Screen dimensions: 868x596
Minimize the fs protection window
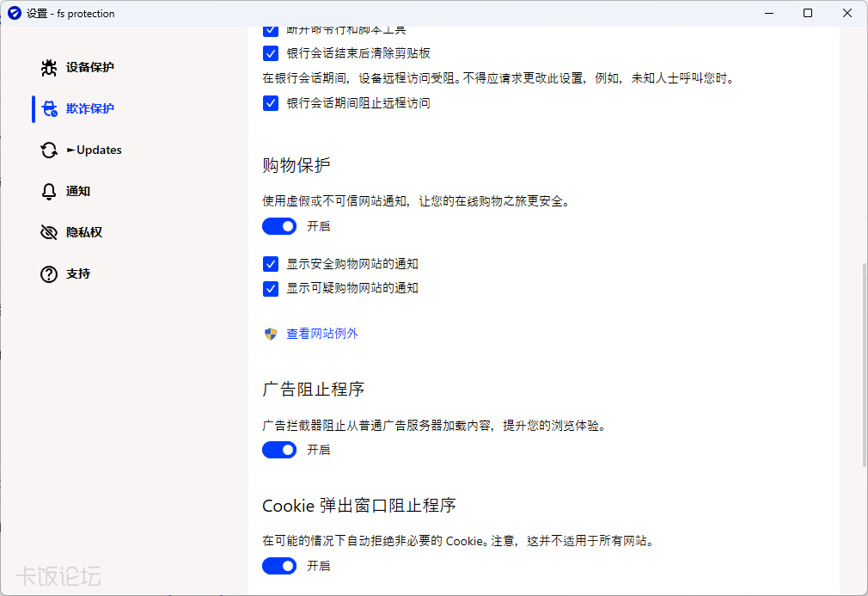(x=769, y=13)
